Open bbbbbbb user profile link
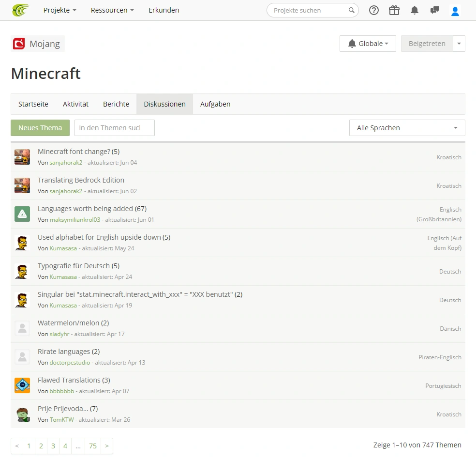 click(x=61, y=391)
